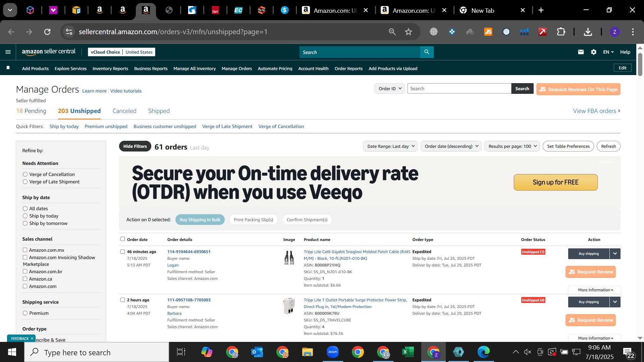Open Manage All Inventory menu item
Image resolution: width=644 pixels, height=362 pixels.
[195, 68]
